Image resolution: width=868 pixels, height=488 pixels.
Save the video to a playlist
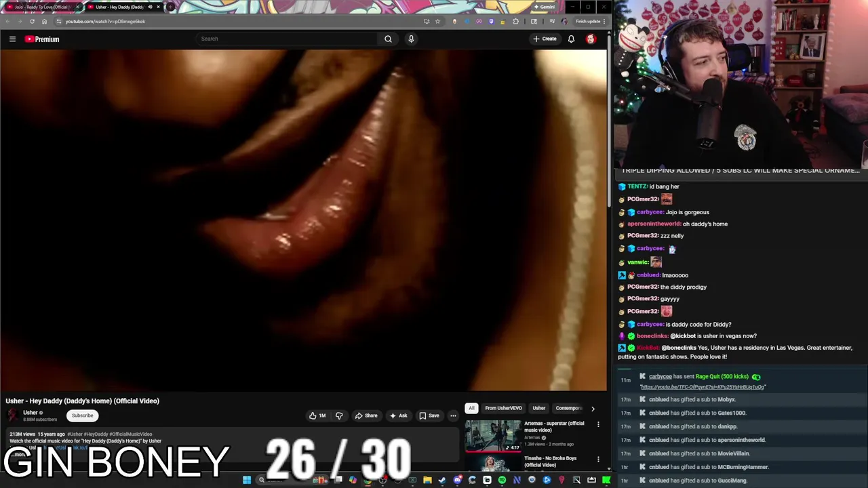[x=429, y=415]
